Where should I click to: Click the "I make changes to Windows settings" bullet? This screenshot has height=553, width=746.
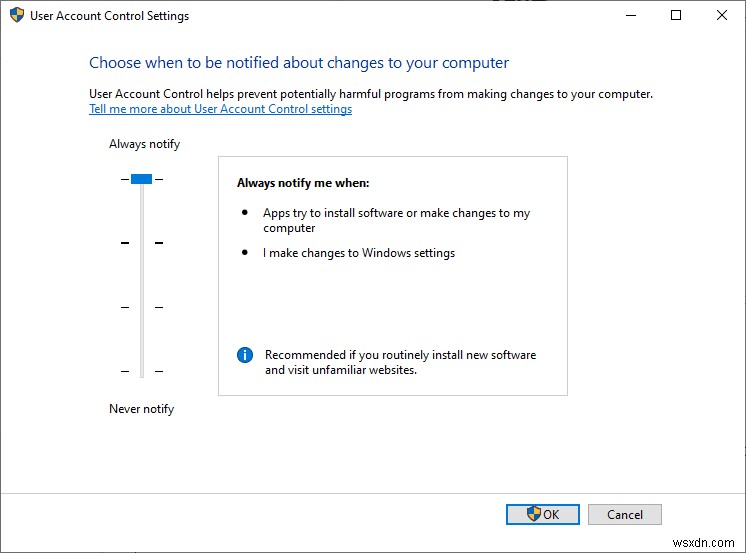click(359, 253)
